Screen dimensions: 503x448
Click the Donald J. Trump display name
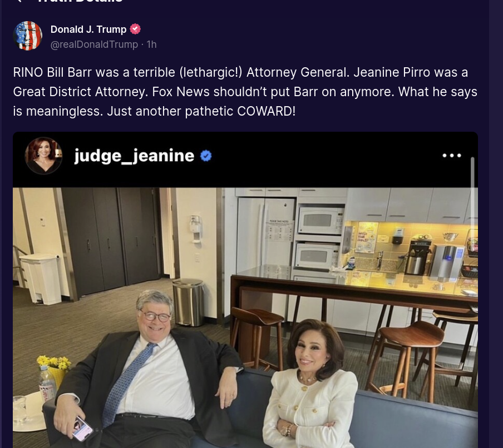[x=88, y=29]
